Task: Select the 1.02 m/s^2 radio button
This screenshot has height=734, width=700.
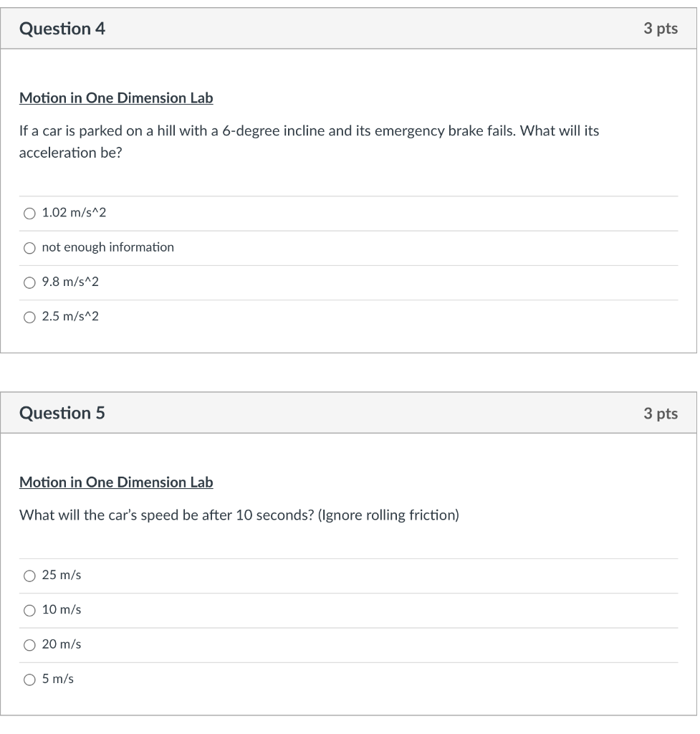Action: (29, 213)
